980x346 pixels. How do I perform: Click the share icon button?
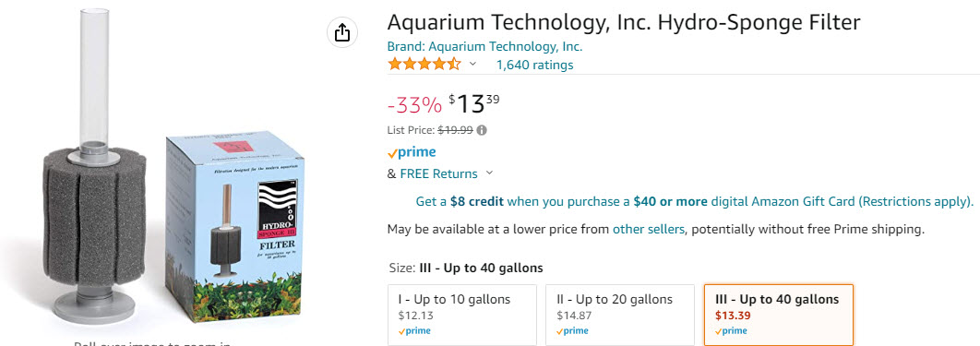point(342,32)
